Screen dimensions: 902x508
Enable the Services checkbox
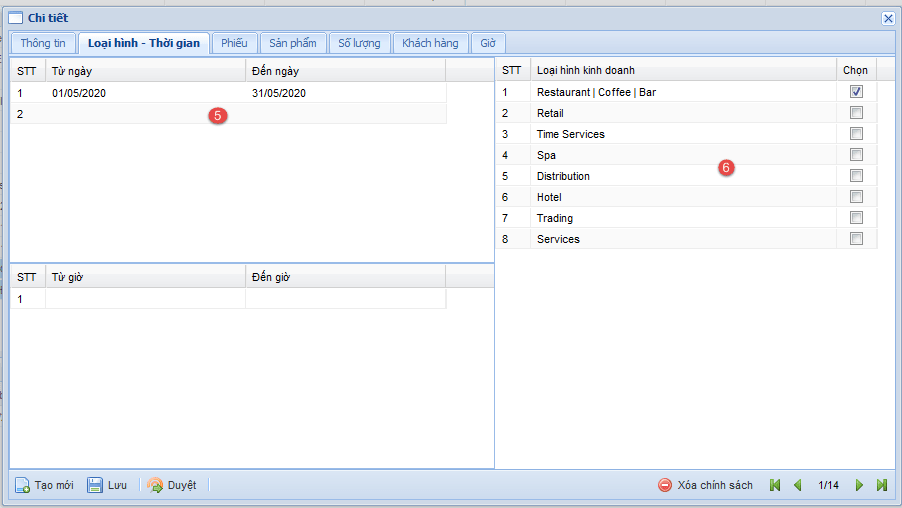pos(856,239)
